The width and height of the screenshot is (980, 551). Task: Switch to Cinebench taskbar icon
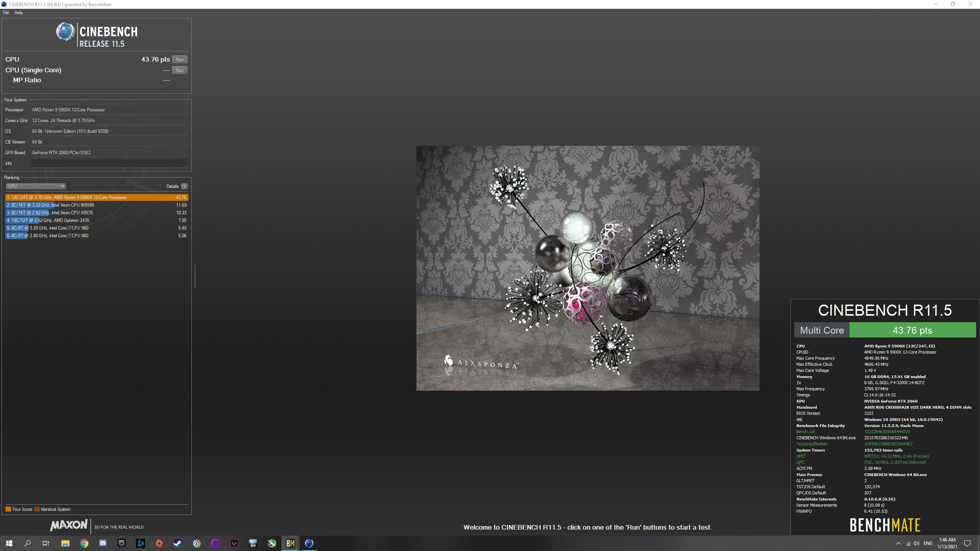click(x=309, y=543)
